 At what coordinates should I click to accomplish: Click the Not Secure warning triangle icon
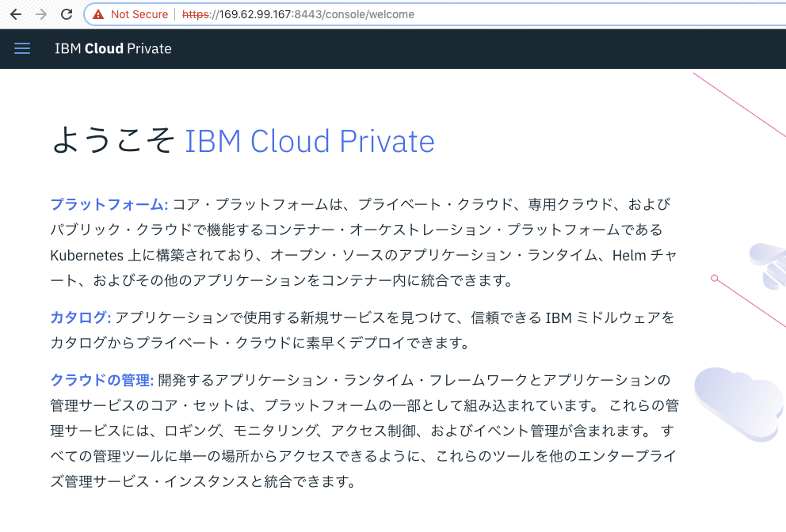click(98, 14)
